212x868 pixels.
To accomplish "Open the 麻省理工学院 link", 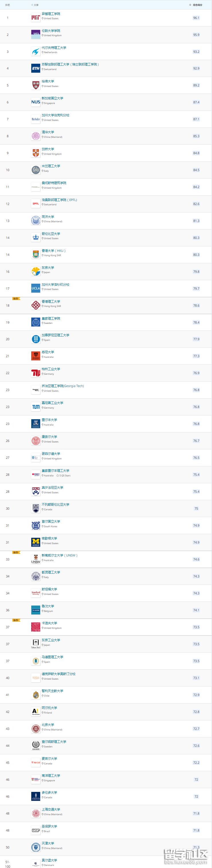I will click(51, 14).
